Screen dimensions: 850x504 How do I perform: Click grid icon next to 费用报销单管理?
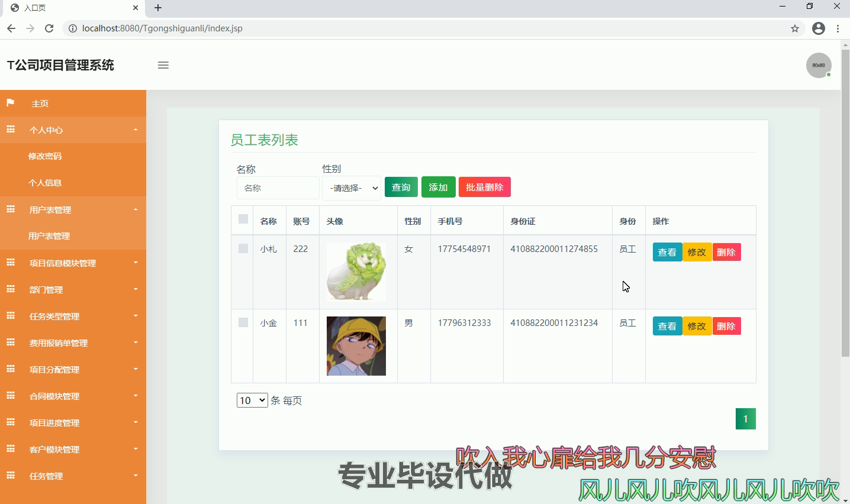[11, 343]
